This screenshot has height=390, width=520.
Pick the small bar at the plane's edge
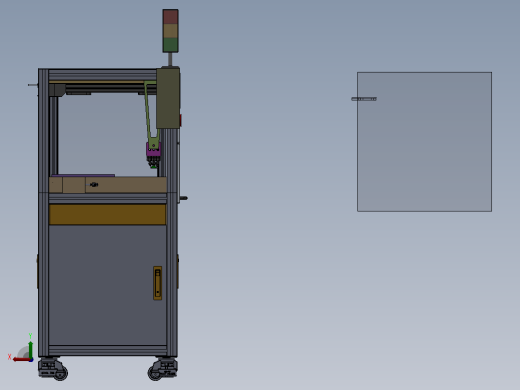tap(364, 99)
